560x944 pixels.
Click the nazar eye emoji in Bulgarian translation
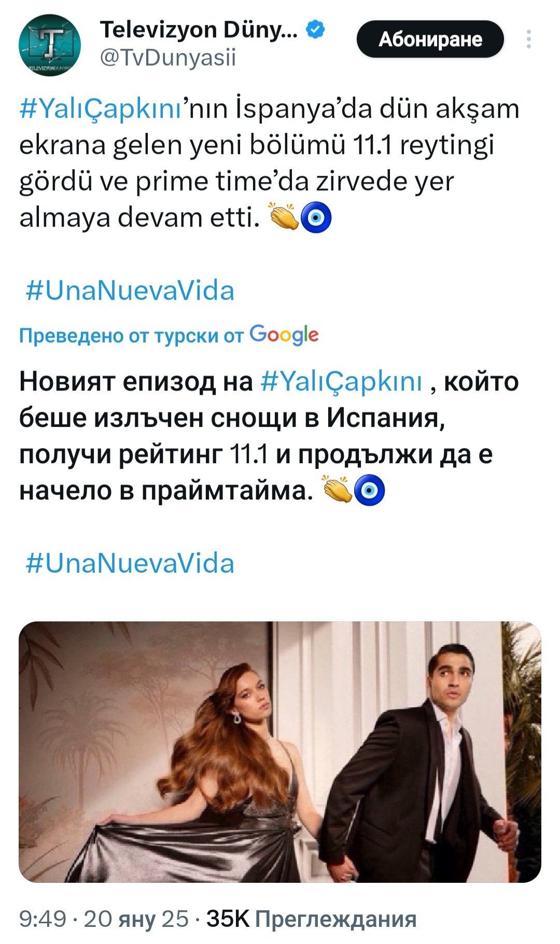pos(369,491)
